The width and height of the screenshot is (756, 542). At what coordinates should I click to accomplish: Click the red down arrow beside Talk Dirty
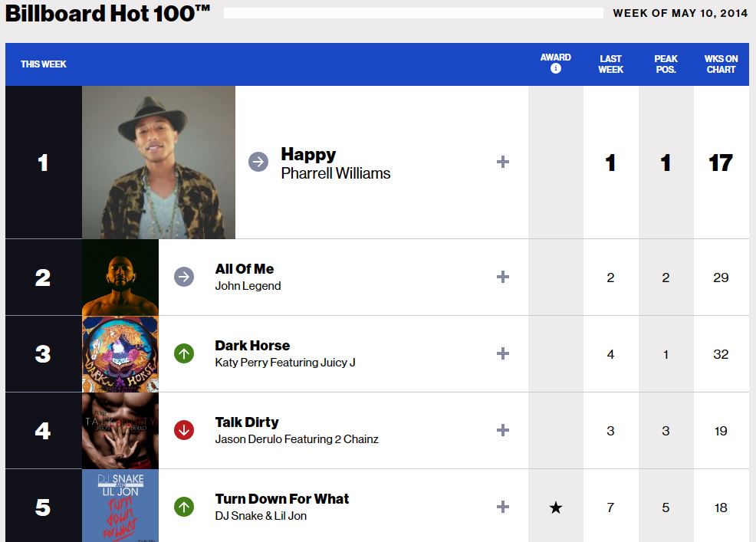[x=184, y=430]
